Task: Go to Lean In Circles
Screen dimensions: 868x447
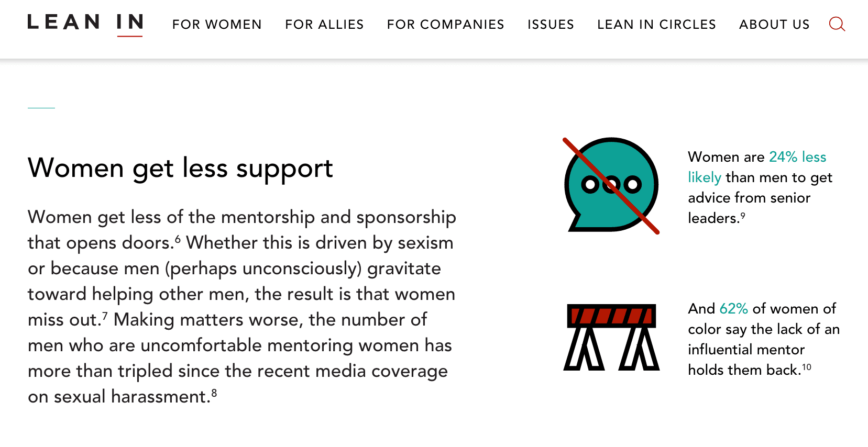Action: click(x=656, y=25)
